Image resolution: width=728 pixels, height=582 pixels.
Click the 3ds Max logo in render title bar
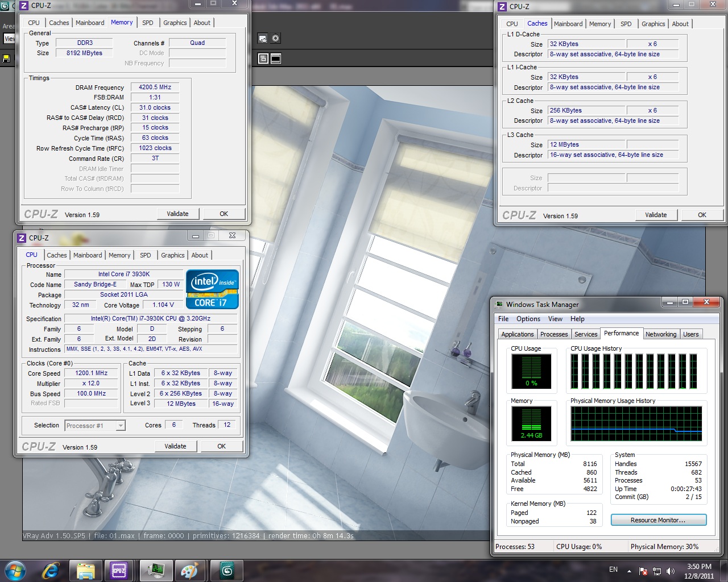5,6
